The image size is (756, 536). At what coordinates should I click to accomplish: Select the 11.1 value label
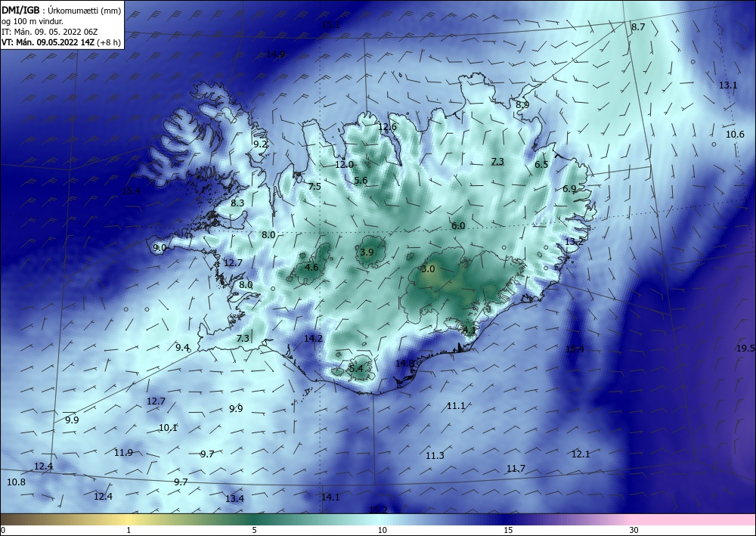[456, 406]
